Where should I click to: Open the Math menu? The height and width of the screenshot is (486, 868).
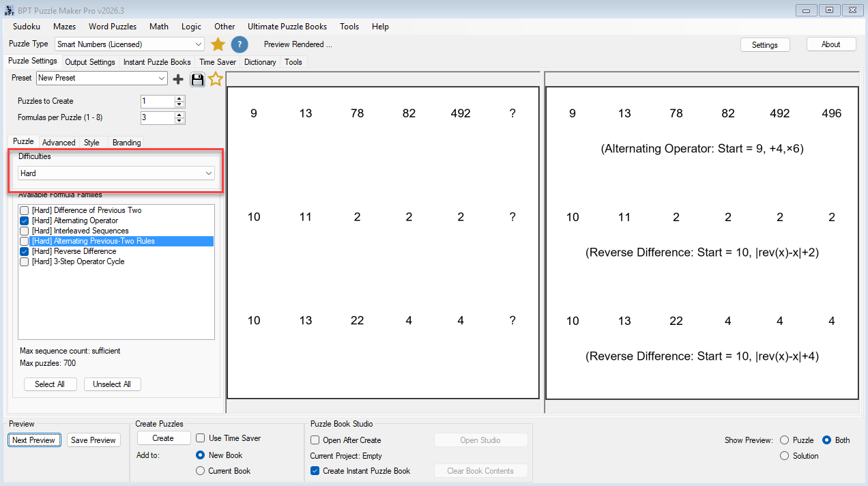[159, 27]
